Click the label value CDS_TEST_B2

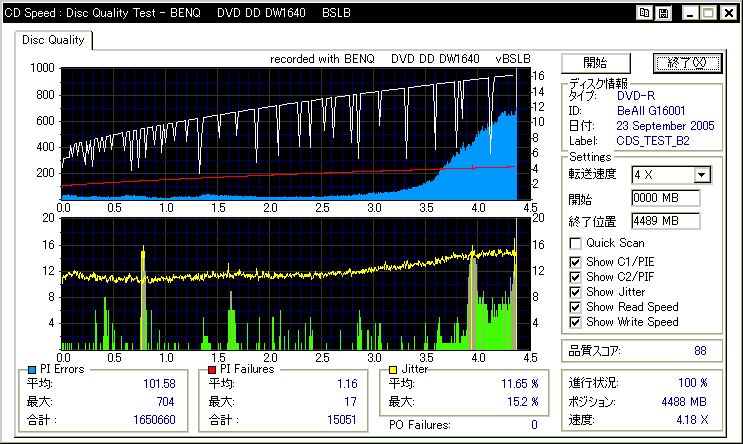(653, 141)
